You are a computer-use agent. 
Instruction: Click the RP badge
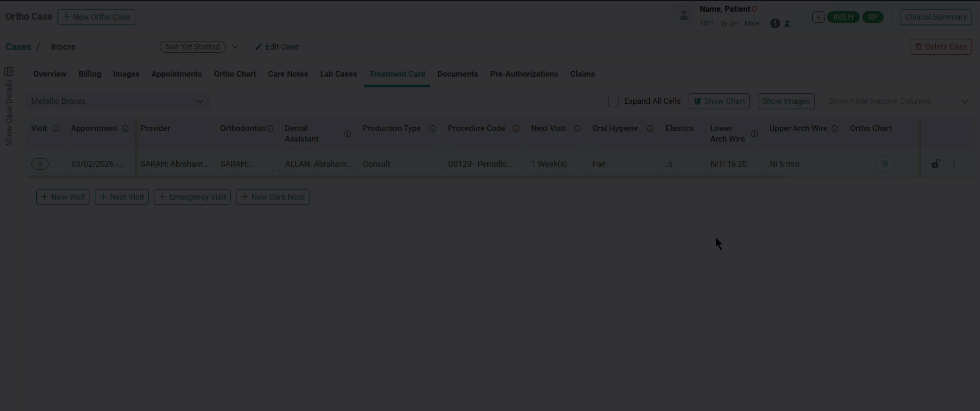click(x=873, y=17)
